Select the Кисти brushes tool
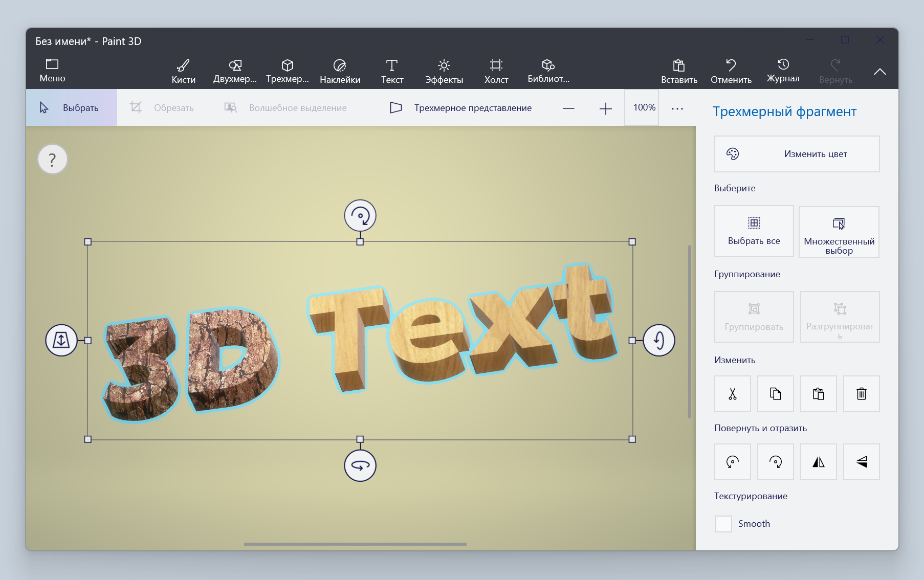 pyautogui.click(x=184, y=72)
